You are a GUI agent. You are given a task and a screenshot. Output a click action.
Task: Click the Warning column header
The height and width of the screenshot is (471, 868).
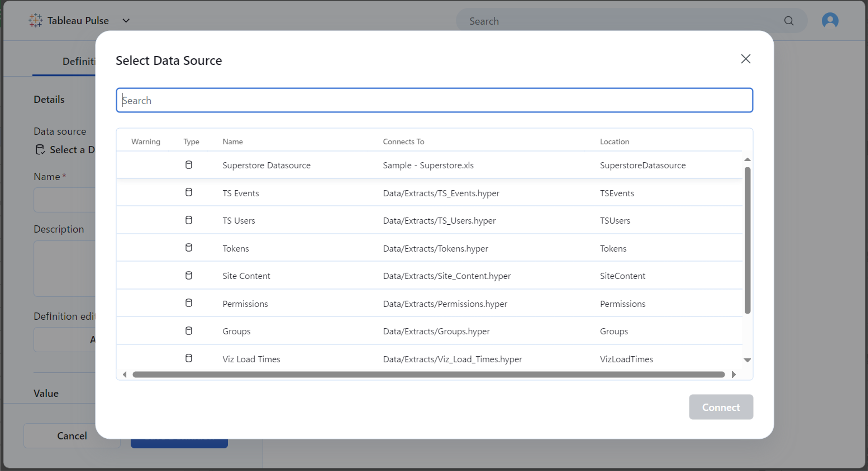coord(146,142)
